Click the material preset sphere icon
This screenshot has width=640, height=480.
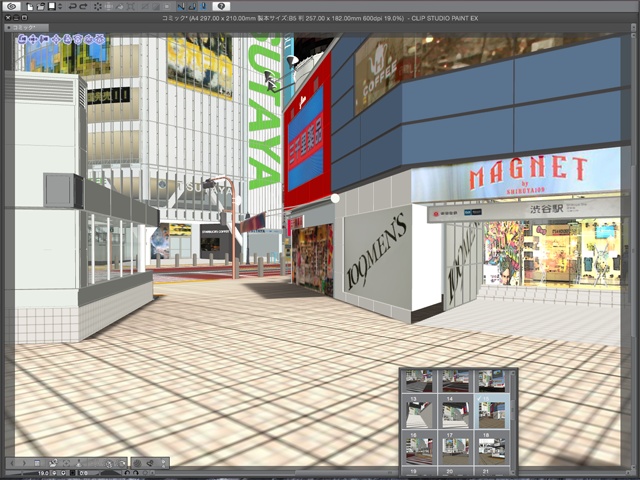[109, 463]
